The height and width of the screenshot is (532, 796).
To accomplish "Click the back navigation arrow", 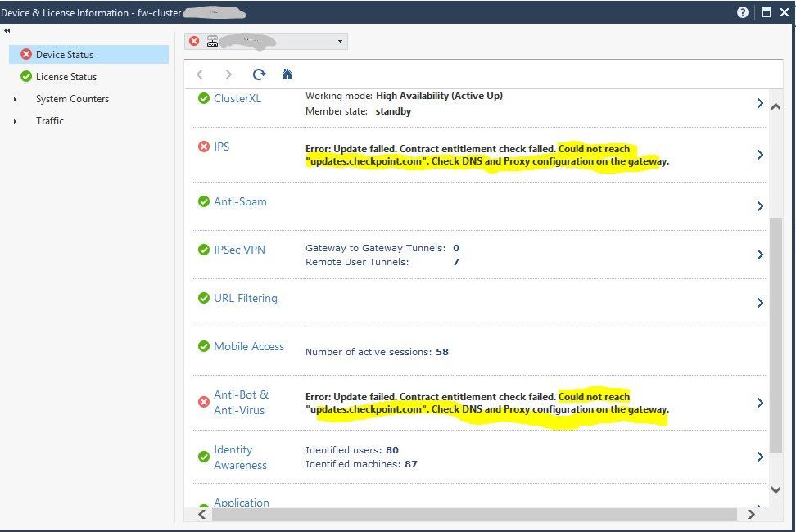I will [x=200, y=74].
